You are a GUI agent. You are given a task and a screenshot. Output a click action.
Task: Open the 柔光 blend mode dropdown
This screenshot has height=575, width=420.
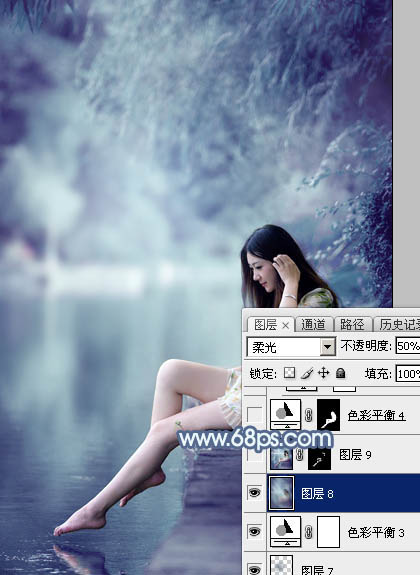point(328,347)
